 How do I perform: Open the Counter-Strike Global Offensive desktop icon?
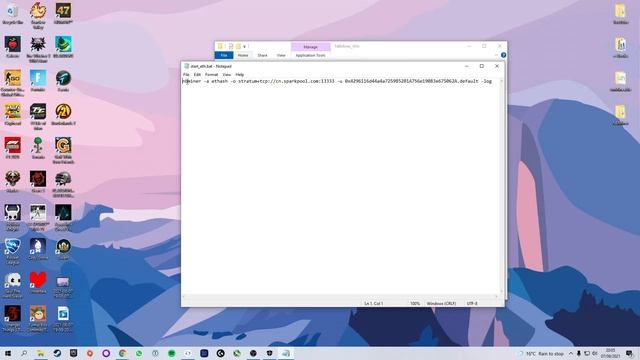click(x=13, y=82)
